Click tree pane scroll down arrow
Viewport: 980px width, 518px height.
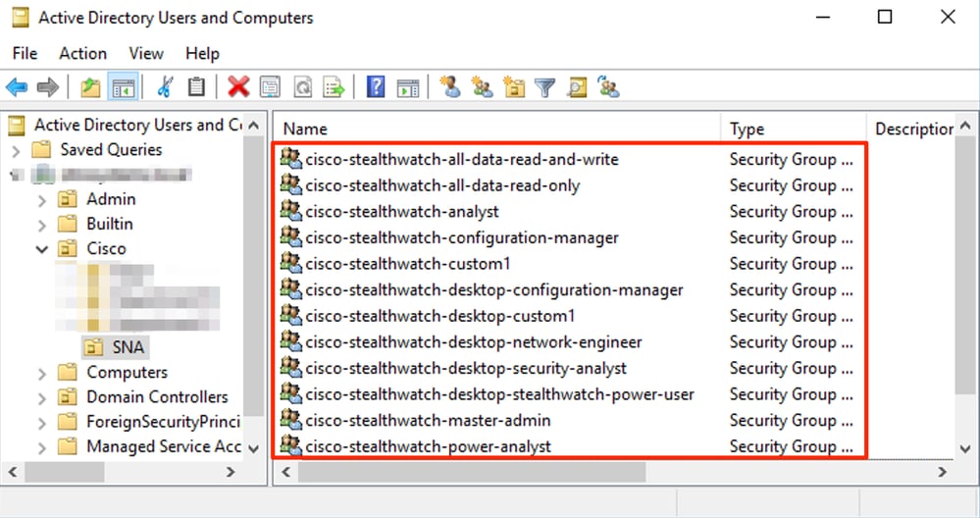(x=254, y=448)
